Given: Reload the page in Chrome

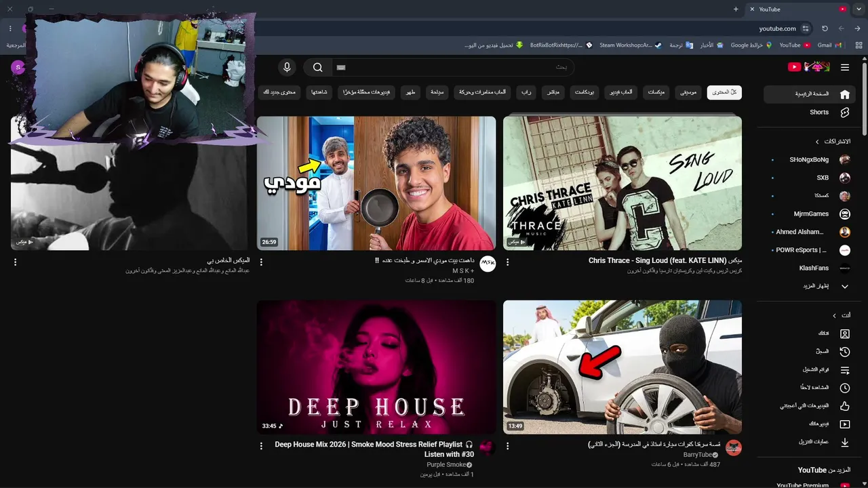Looking at the screenshot, I should [825, 28].
